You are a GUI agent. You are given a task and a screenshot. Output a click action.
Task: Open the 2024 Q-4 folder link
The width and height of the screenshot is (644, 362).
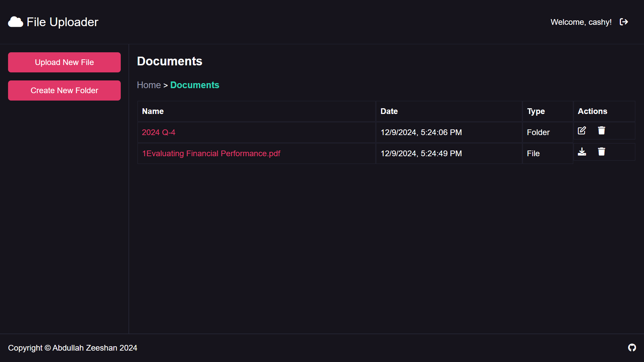(158, 132)
